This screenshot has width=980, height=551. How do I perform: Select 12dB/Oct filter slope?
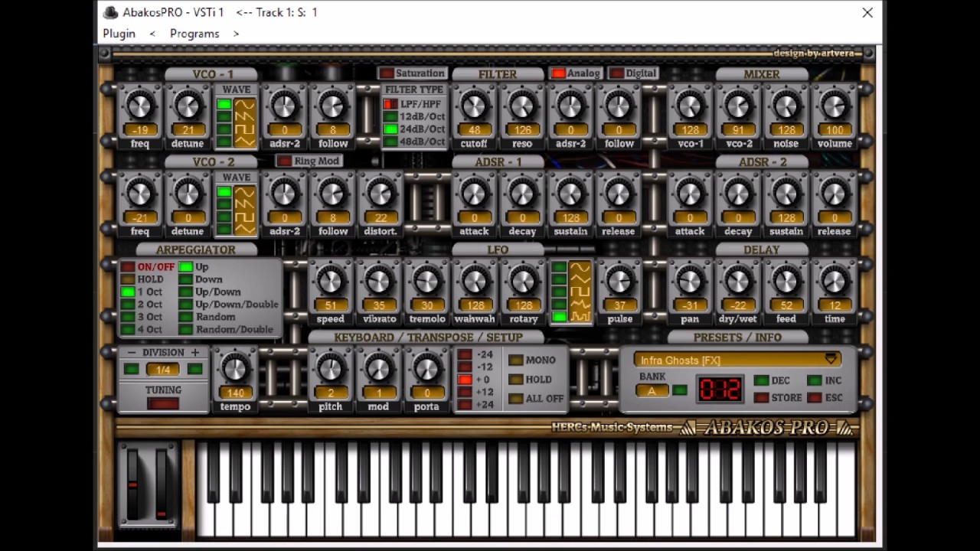(390, 117)
